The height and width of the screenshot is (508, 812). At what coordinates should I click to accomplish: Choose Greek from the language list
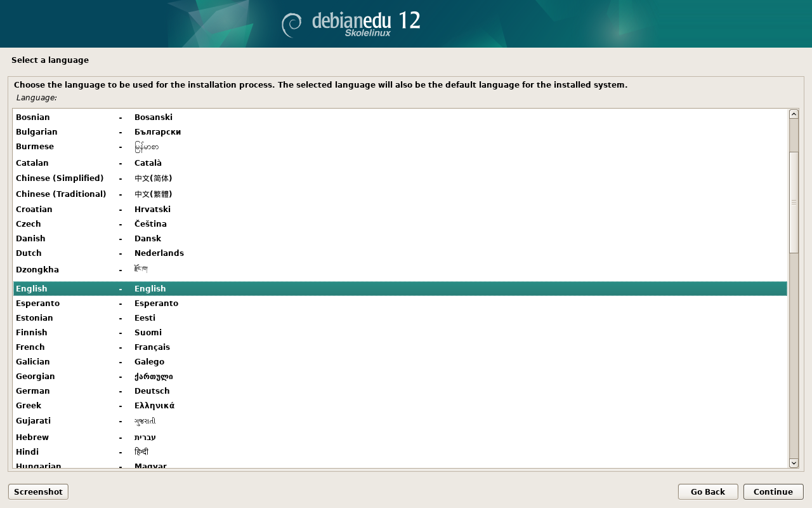(29, 406)
